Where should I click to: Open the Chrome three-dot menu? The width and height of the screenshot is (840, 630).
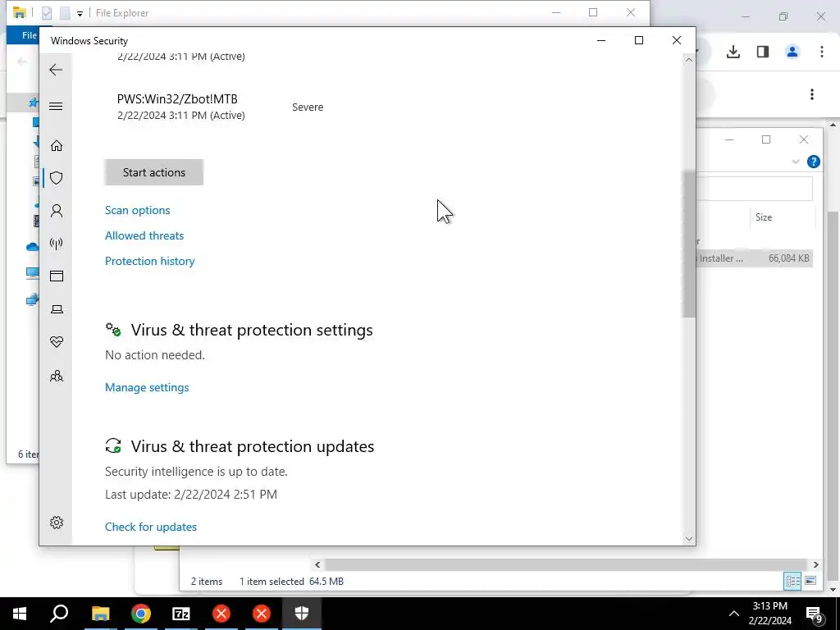(x=822, y=52)
